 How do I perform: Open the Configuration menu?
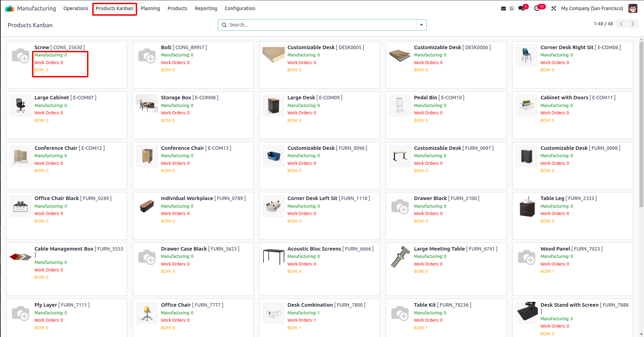240,8
